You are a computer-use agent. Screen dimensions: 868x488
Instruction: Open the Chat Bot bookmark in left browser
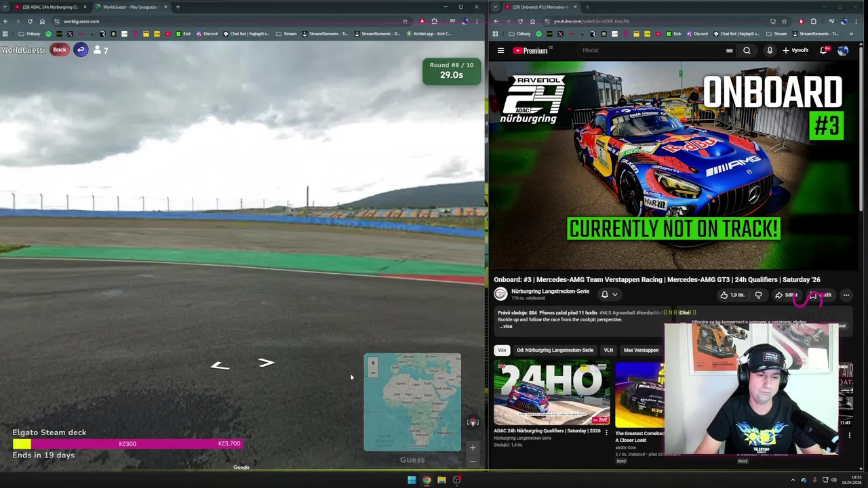(x=246, y=34)
